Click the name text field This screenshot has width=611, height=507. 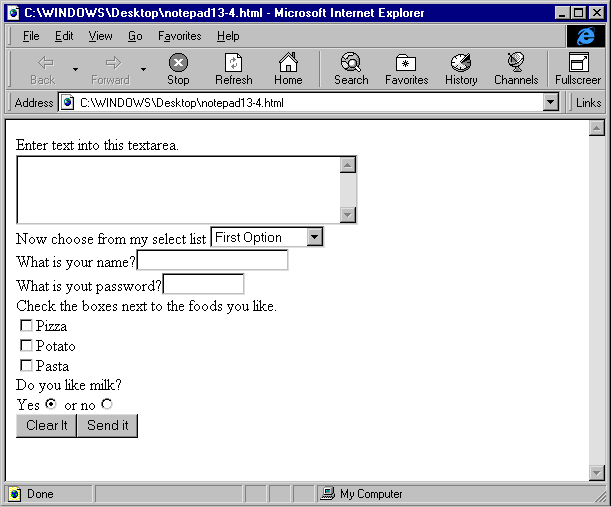213,260
